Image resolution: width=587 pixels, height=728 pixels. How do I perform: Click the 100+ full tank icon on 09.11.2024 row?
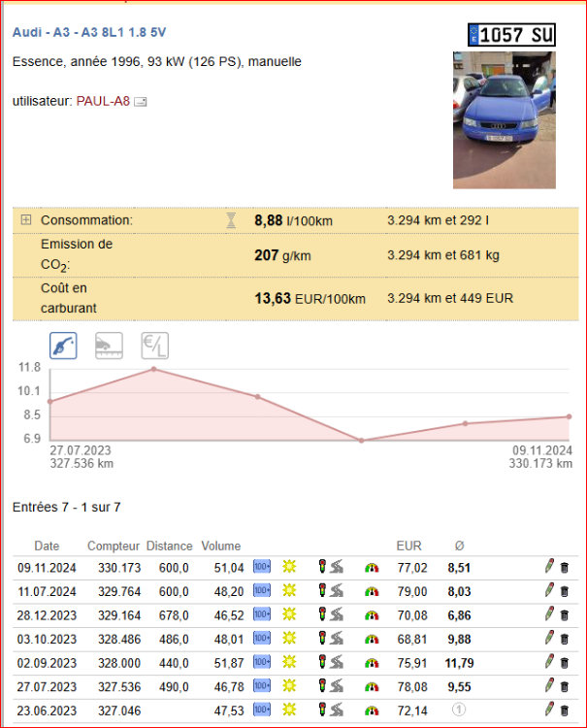[262, 567]
